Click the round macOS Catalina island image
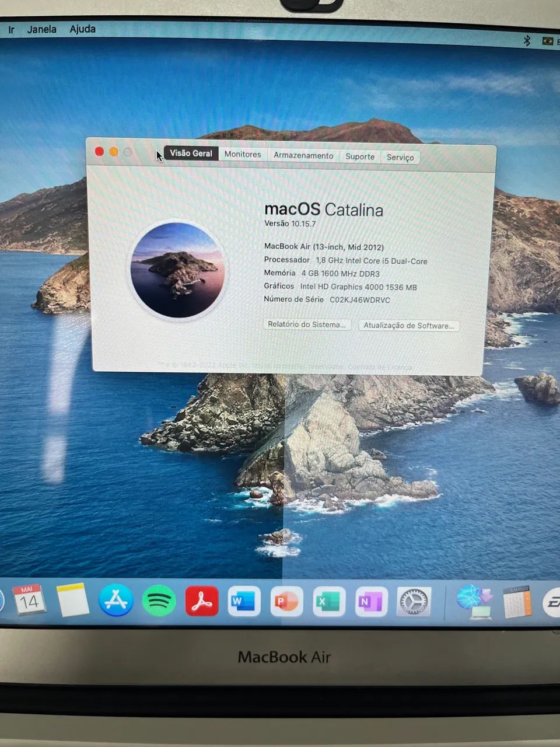 (x=177, y=270)
